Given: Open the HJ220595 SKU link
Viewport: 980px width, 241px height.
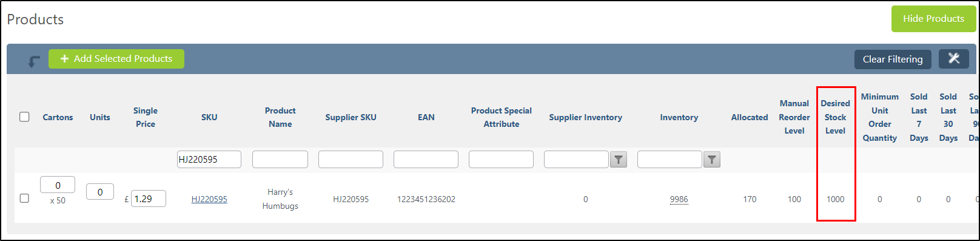Looking at the screenshot, I should [x=209, y=199].
